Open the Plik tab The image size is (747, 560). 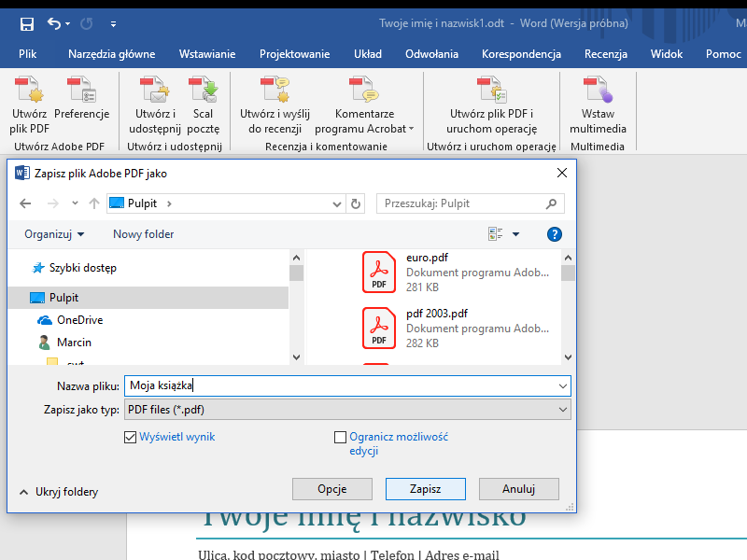point(28,54)
